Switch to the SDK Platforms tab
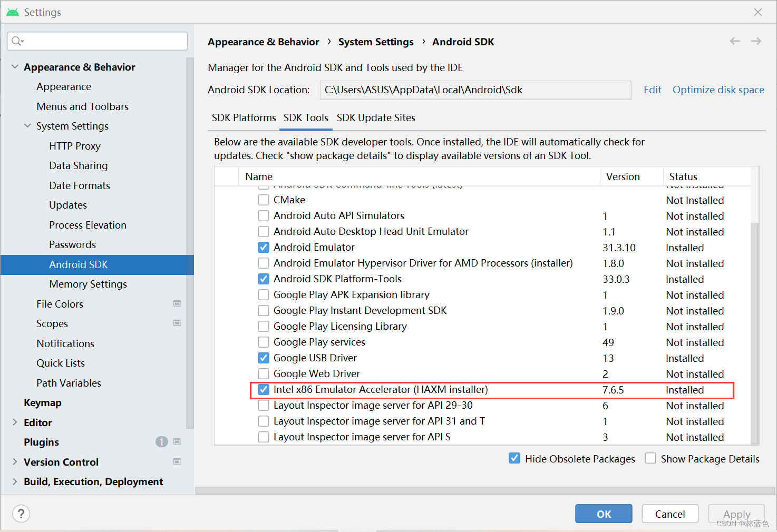Viewport: 777px width, 532px height. click(244, 117)
